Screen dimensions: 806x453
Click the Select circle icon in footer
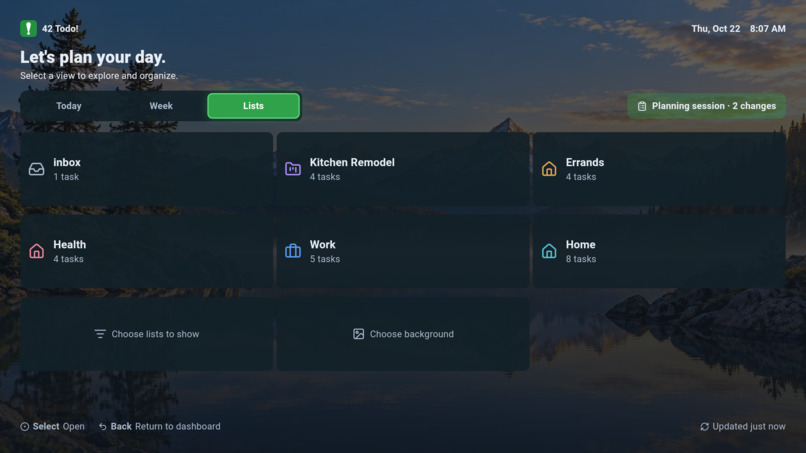pos(25,427)
